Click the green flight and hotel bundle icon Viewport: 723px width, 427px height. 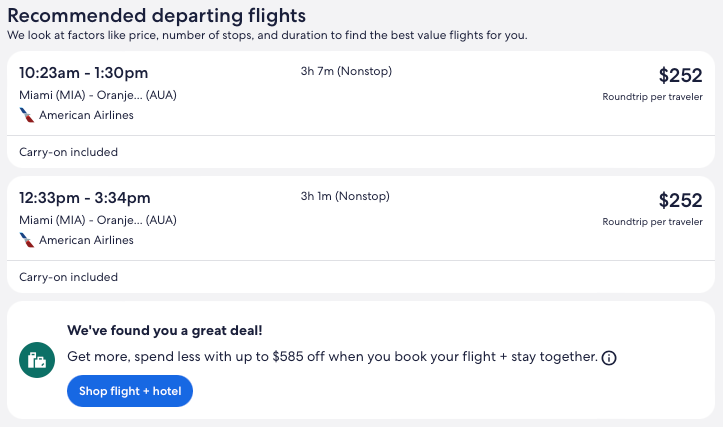click(36, 360)
